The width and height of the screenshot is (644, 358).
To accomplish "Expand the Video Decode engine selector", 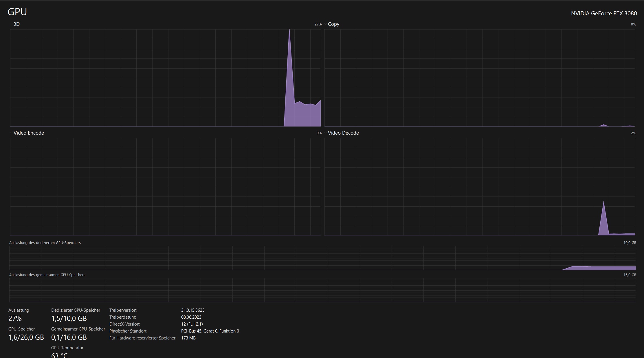I will pos(326,133).
